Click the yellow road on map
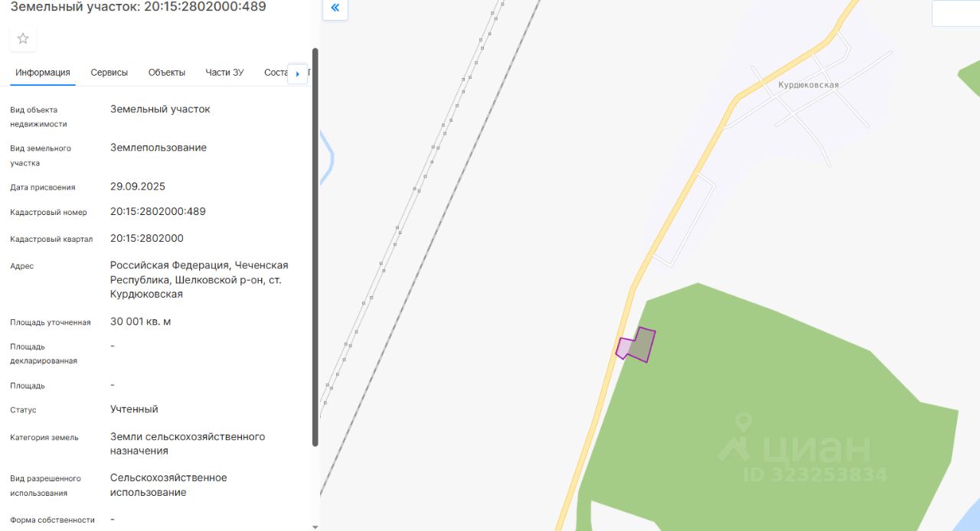 point(672,214)
